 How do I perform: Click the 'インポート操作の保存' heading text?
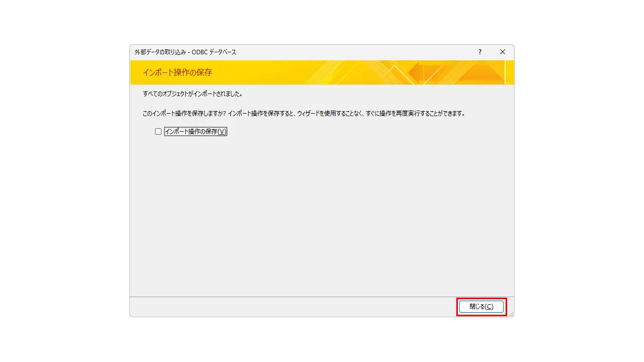point(178,72)
